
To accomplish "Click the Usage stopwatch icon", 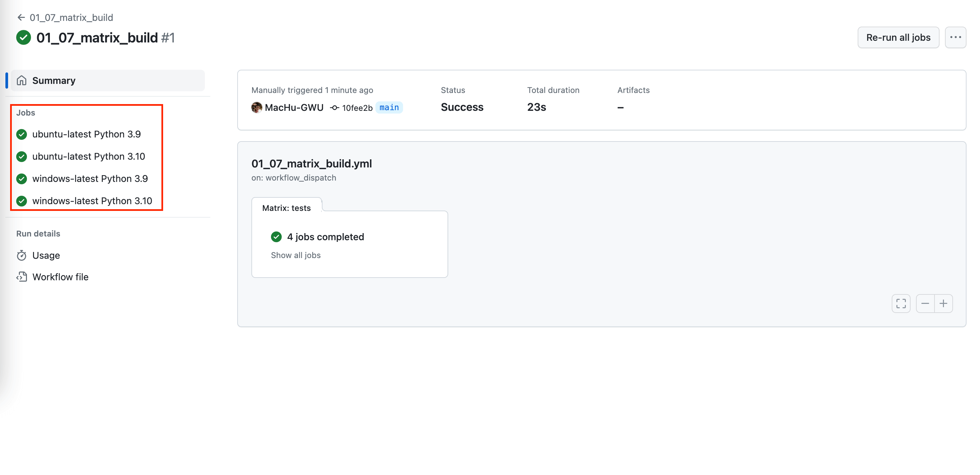I will point(22,255).
